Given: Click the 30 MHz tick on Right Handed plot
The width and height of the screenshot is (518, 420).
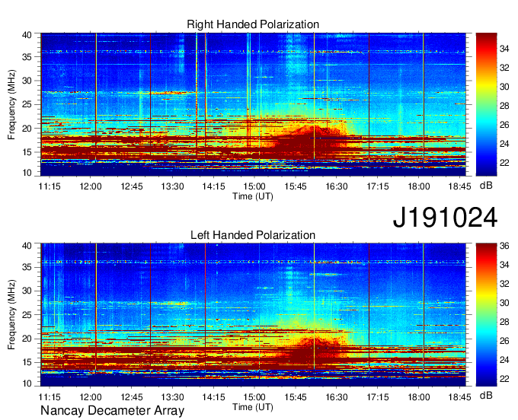Looking at the screenshot, I should pos(27,81).
